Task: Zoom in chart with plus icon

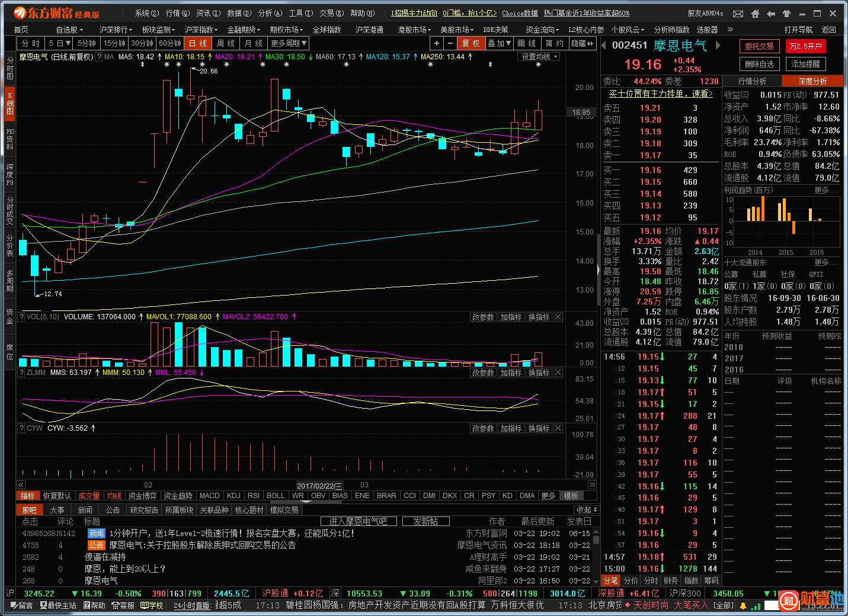Action: point(436,43)
